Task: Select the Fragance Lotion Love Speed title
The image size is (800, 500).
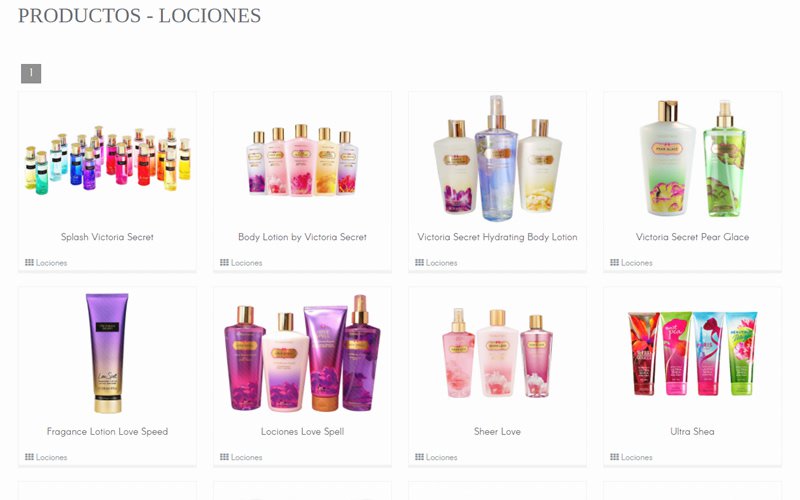Action: click(x=107, y=432)
